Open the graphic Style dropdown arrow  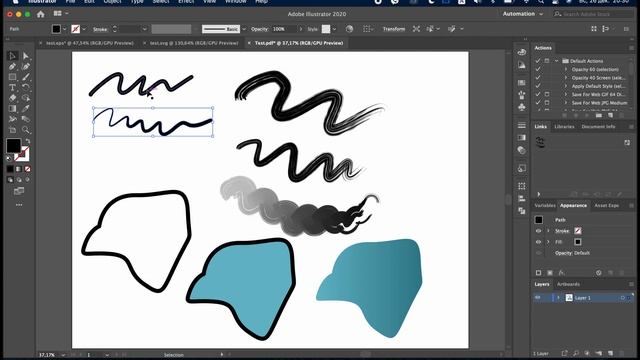(334, 29)
